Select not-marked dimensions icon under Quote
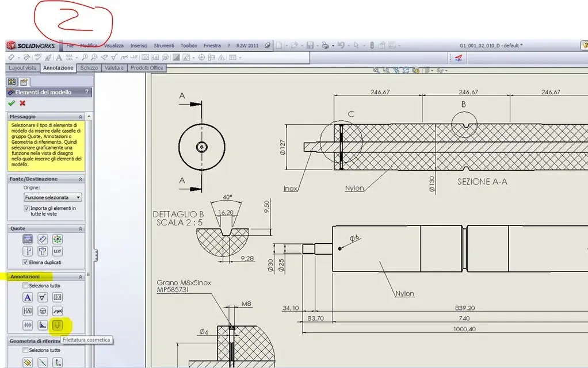The height and width of the screenshot is (368, 588). coord(43,239)
